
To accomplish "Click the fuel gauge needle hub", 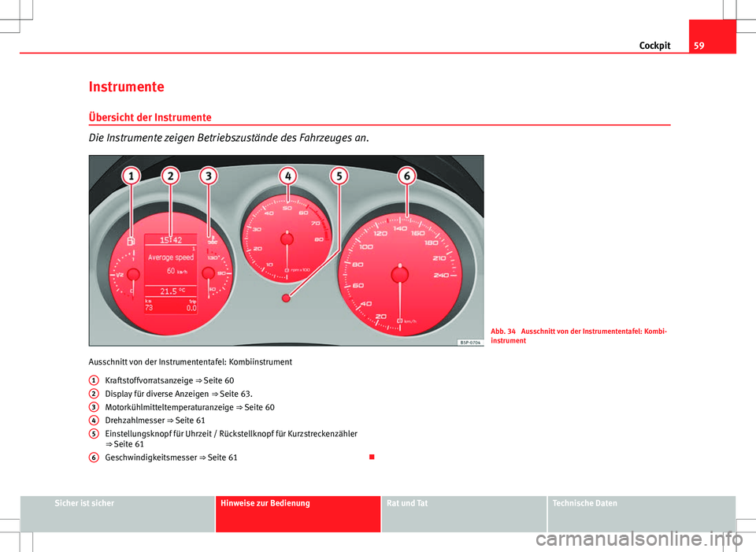I will pyautogui.click(x=133, y=274).
